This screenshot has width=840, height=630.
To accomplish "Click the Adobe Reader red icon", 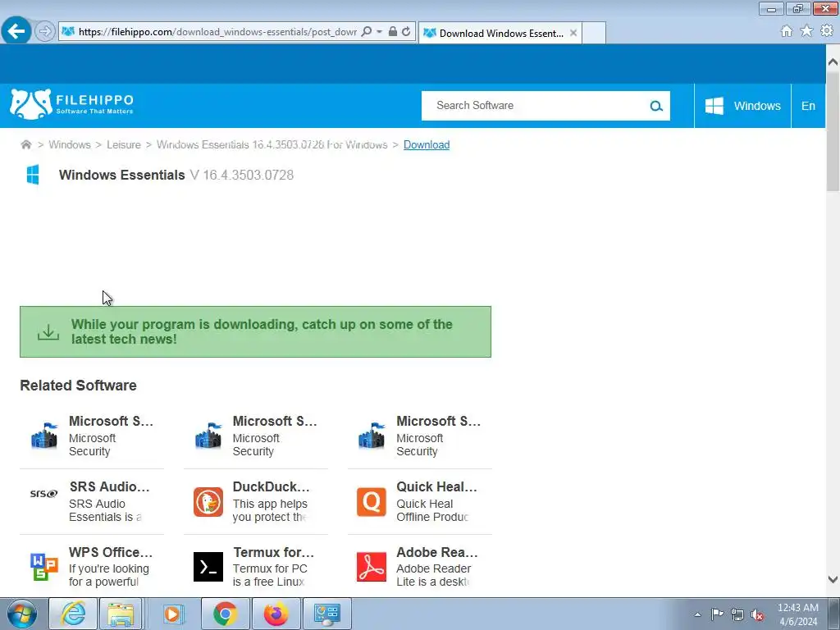I will point(372,567).
